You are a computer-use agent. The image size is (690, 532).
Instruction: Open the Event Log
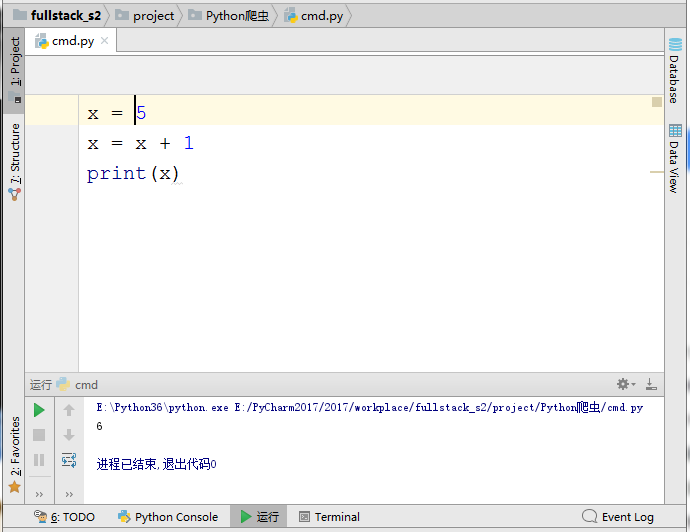[x=617, y=517]
